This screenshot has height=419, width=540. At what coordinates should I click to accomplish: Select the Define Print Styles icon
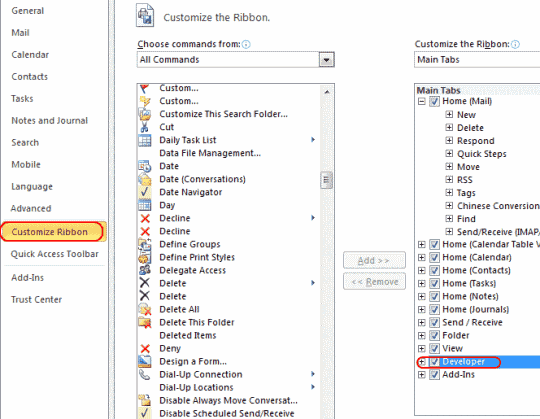tap(145, 257)
